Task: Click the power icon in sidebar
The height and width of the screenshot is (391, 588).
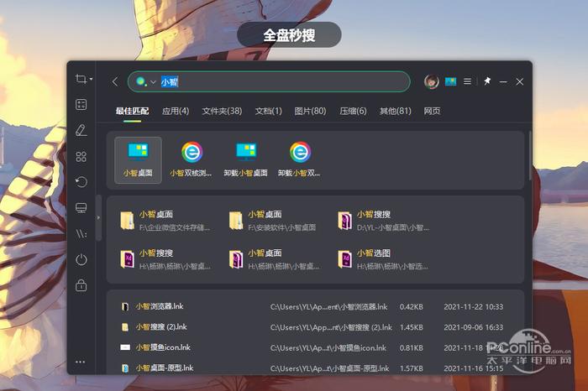Action: (x=81, y=259)
